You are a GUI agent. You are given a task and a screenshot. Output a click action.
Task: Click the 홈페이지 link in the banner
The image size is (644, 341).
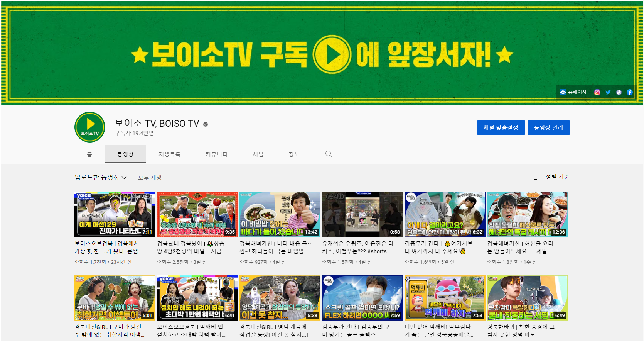573,92
